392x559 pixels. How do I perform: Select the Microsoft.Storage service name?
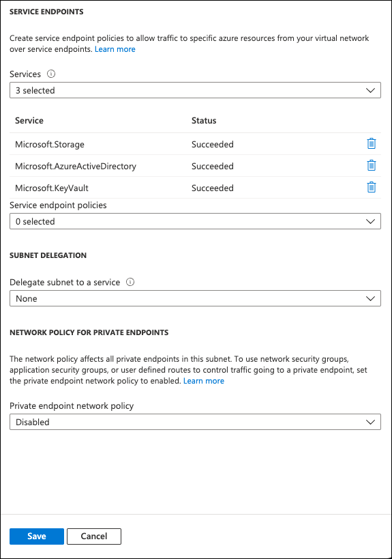[50, 145]
